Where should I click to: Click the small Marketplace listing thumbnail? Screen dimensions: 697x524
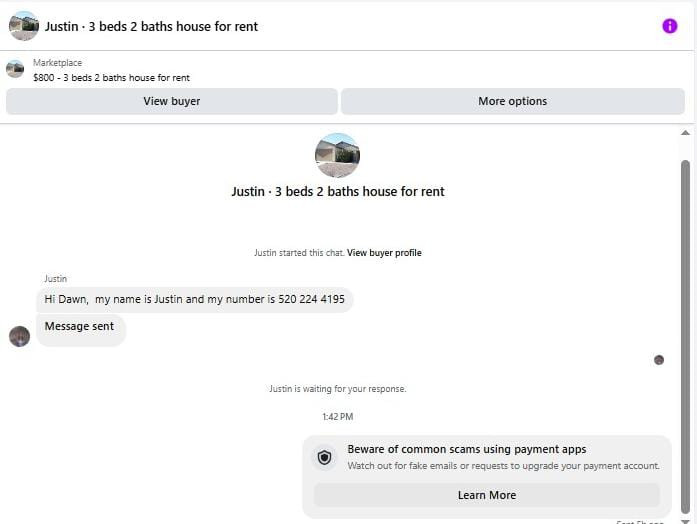click(x=15, y=69)
